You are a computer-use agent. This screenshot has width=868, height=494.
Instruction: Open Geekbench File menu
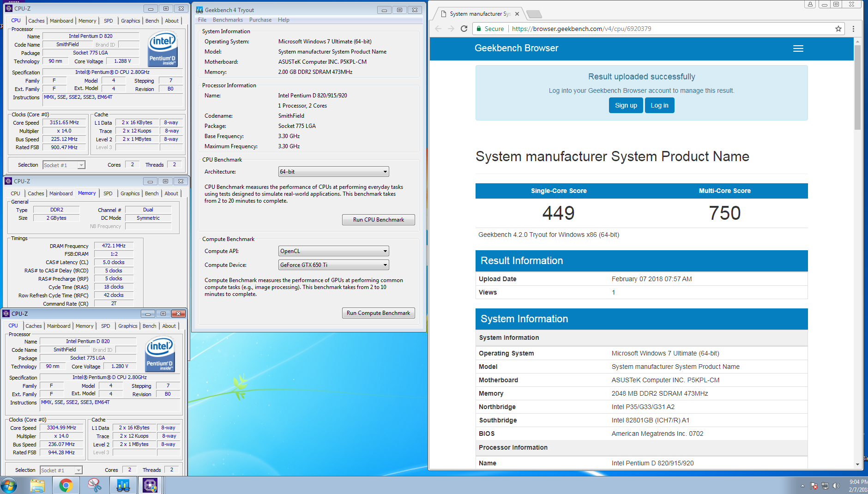coord(202,20)
